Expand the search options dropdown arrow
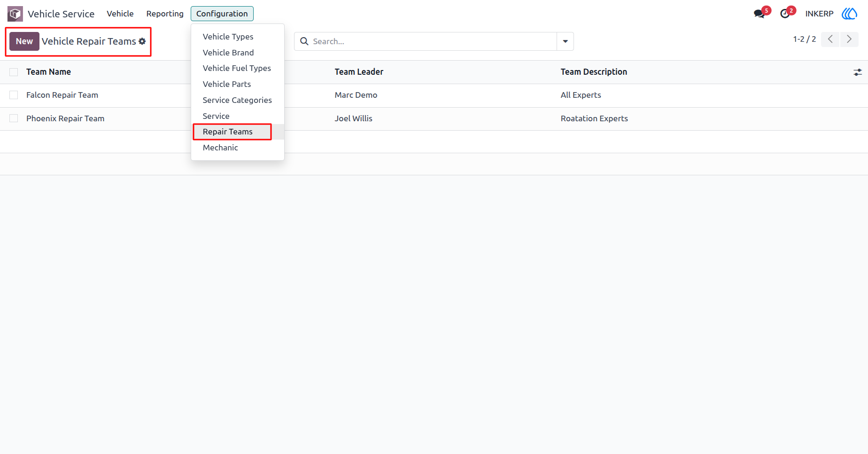Image resolution: width=868 pixels, height=454 pixels. (565, 41)
